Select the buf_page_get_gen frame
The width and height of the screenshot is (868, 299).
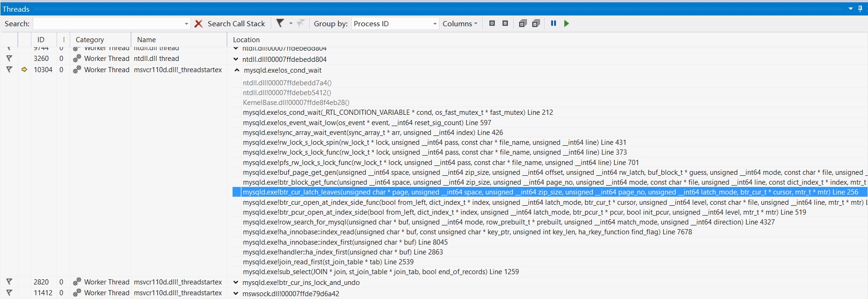(x=555, y=172)
